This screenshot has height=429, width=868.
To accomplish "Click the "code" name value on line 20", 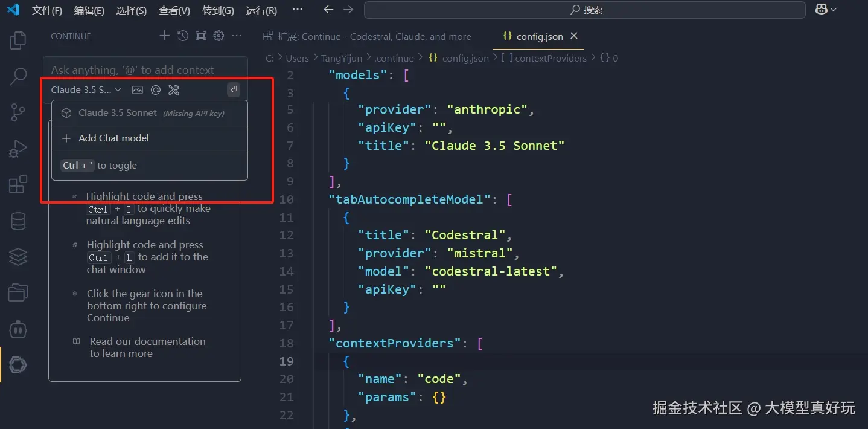I will tap(439, 379).
